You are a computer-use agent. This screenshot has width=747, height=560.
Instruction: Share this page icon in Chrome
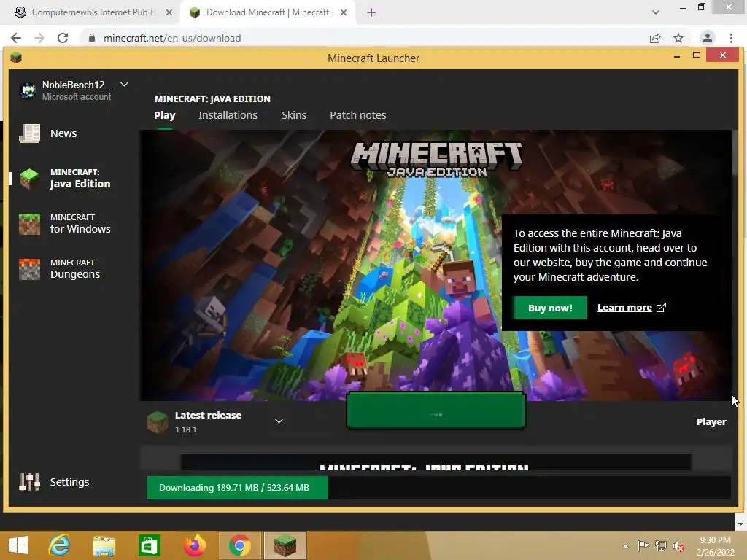click(655, 38)
